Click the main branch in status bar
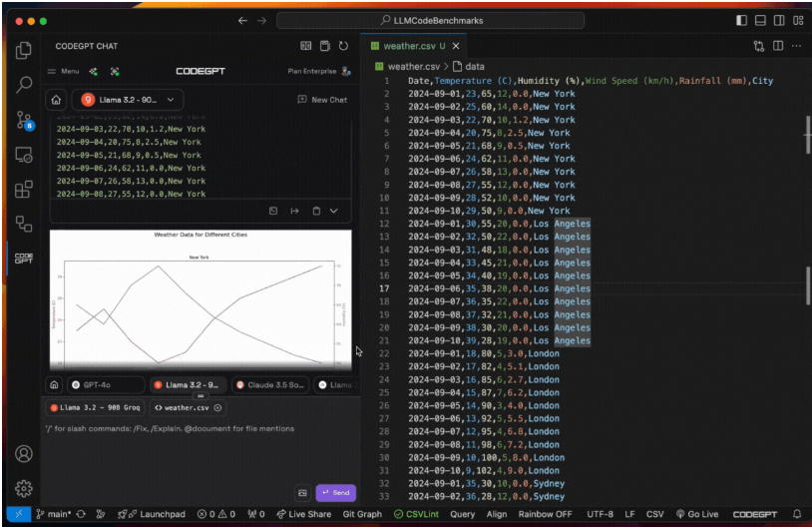 [x=53, y=514]
